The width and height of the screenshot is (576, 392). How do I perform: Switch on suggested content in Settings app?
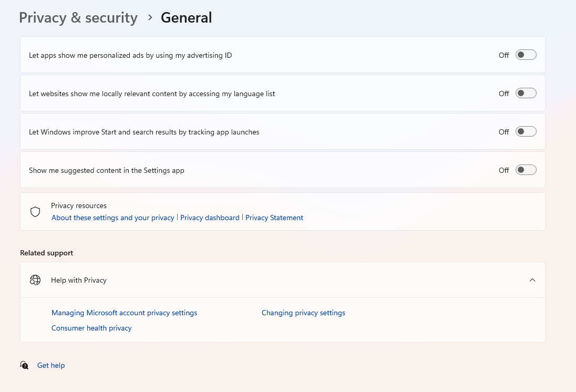(526, 170)
